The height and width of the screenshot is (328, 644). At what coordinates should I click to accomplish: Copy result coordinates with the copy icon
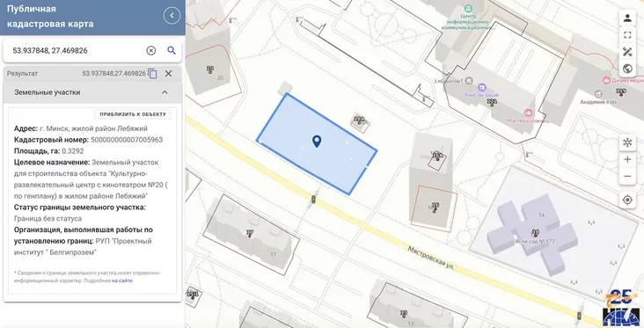click(152, 74)
